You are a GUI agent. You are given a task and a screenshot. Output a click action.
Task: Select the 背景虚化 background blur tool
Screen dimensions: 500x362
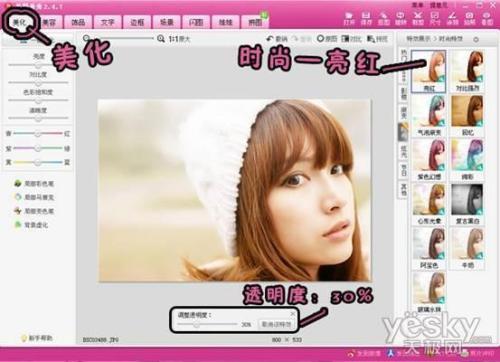pyautogui.click(x=32, y=225)
